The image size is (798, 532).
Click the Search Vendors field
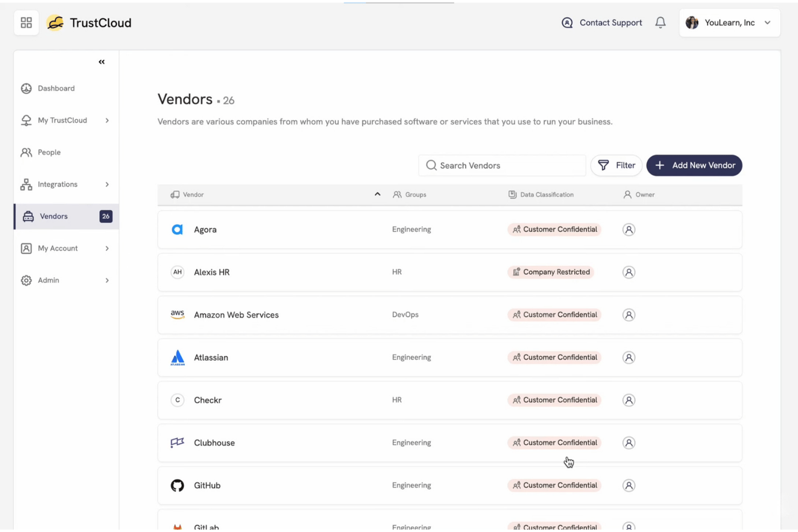tap(502, 165)
